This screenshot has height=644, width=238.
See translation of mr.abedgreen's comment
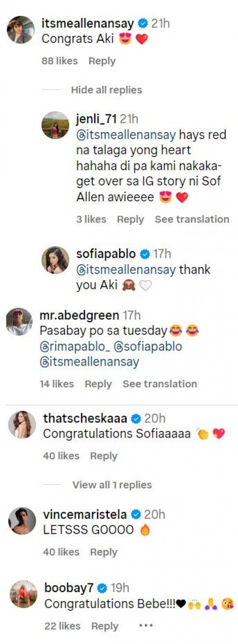(x=159, y=384)
